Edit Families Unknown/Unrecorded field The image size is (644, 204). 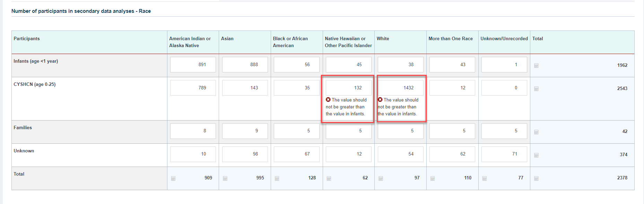point(504,131)
